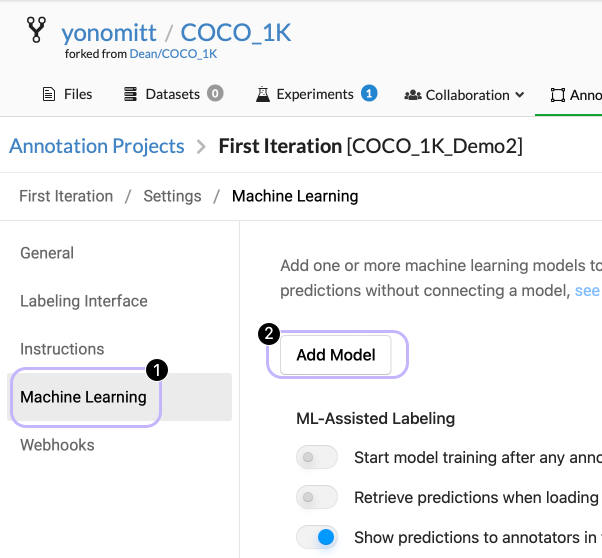Click the yonomitt username link

[110, 33]
